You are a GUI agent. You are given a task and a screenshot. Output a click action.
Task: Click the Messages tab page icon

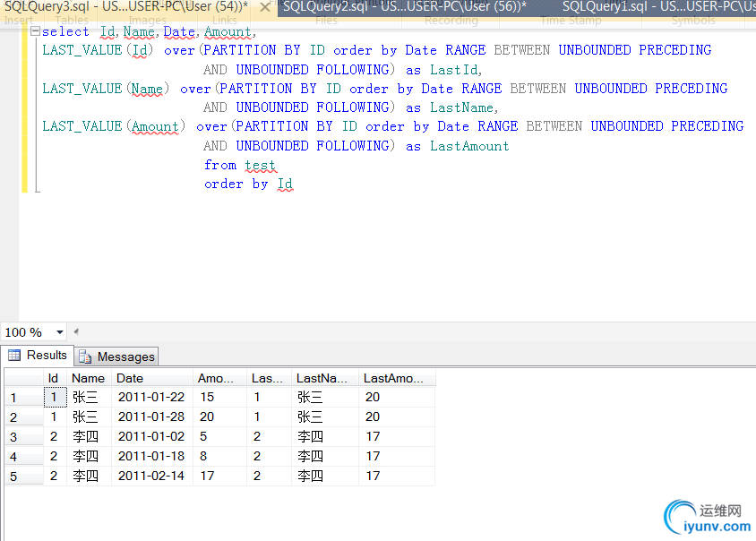(85, 356)
